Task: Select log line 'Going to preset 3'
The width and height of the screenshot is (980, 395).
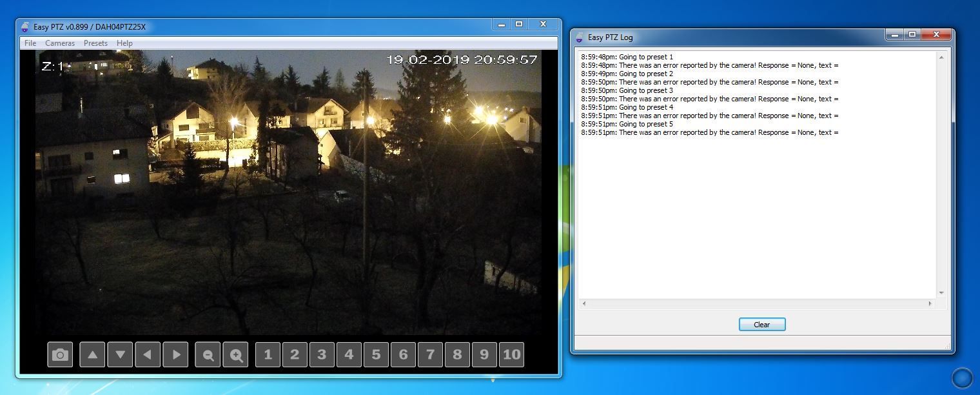Action: (627, 90)
